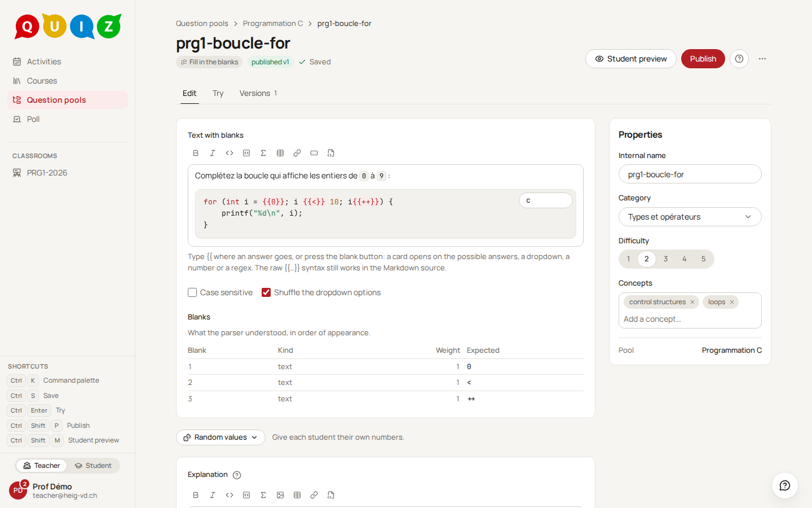The image size is (812, 508).
Task: Toggle bold in Text with blanks toolbar
Action: tap(196, 153)
